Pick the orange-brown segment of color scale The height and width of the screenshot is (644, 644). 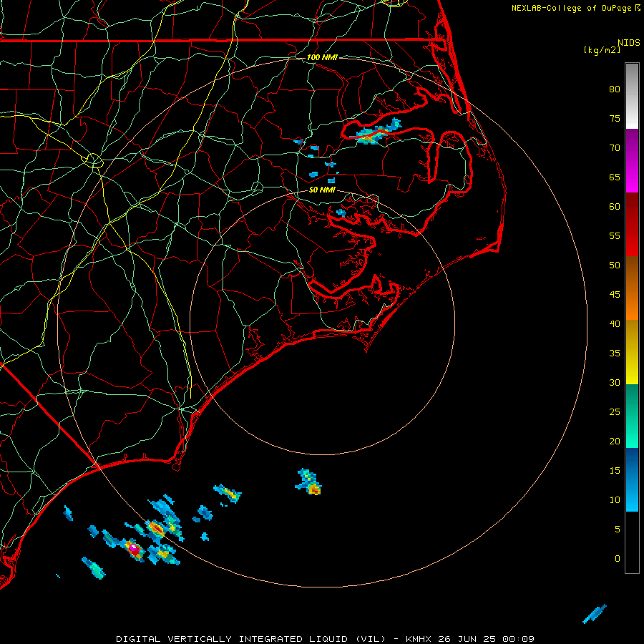click(632, 288)
